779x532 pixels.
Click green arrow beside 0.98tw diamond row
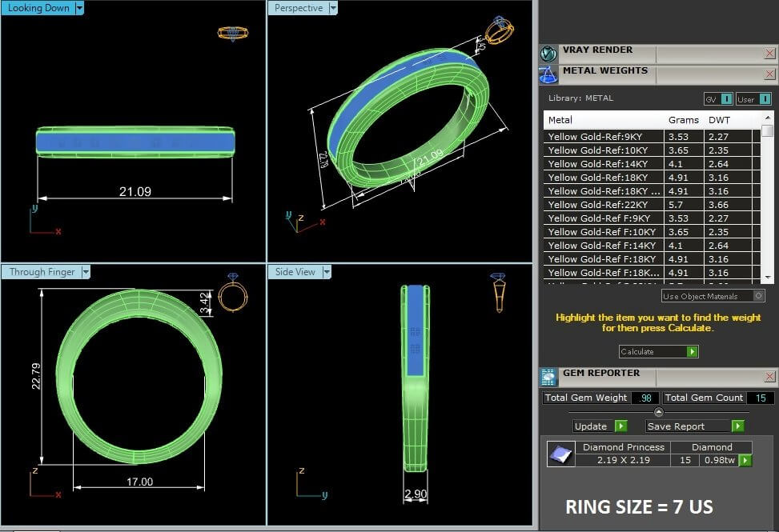(745, 460)
